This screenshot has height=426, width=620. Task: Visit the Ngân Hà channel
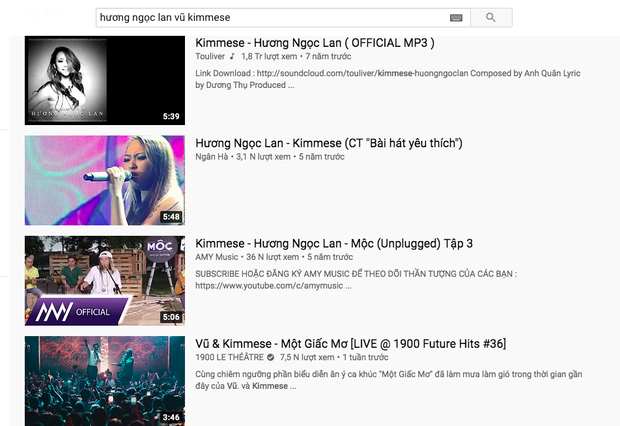click(x=212, y=157)
